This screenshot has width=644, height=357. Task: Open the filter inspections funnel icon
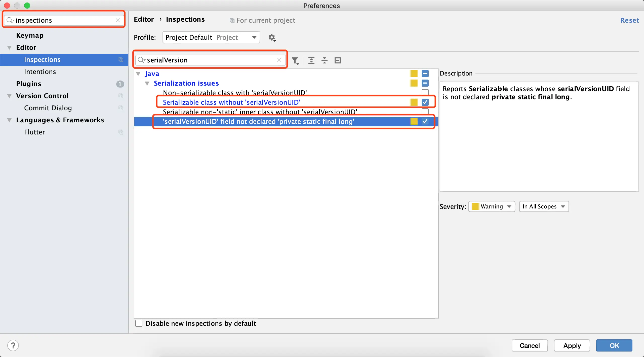click(x=295, y=60)
